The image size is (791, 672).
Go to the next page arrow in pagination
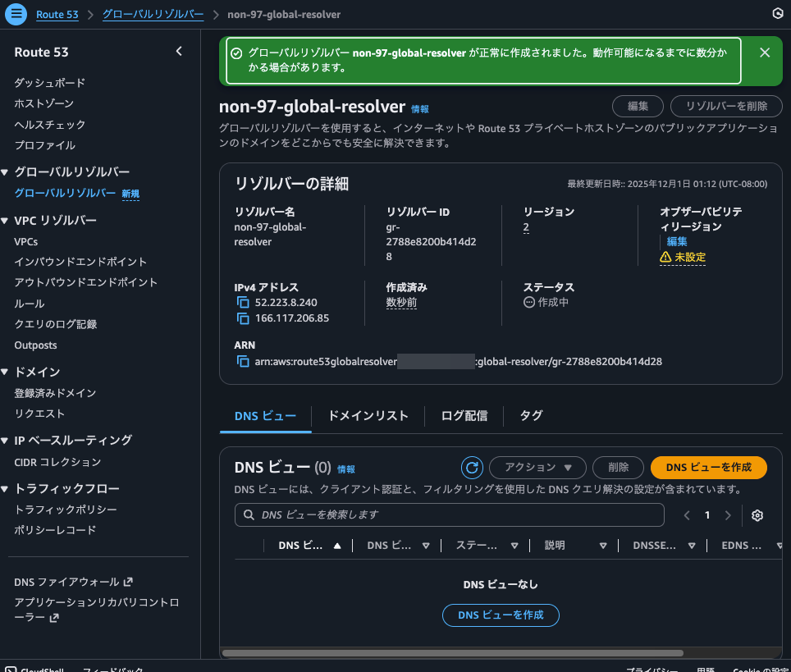728,515
